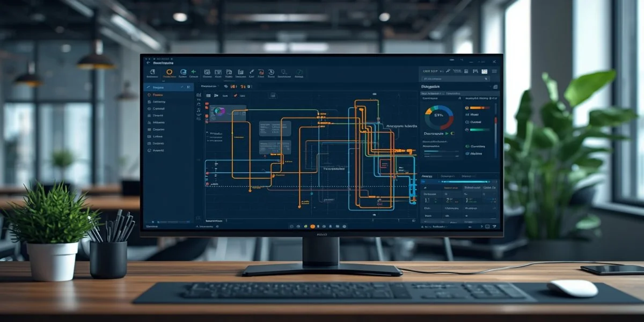Screen dimensions: 644x322
Task: Click the tag icon in the canvas toolbar
Action: [226, 86]
